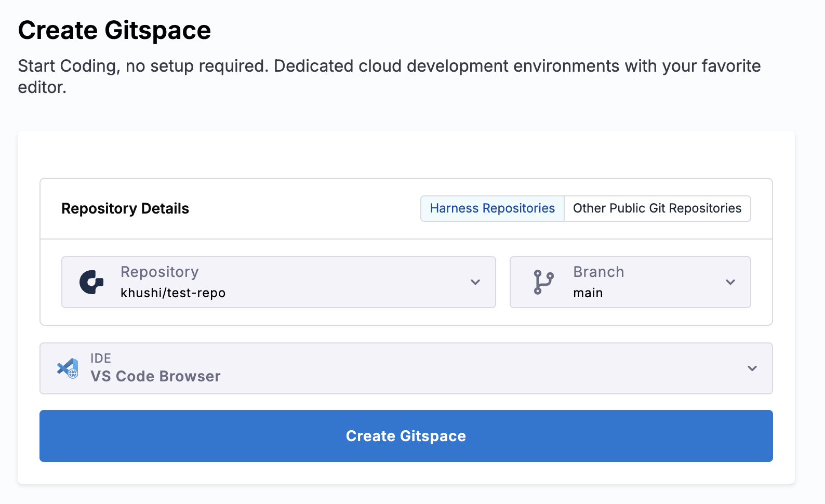
Task: Click the VS Code Browser text
Action: pos(155,376)
